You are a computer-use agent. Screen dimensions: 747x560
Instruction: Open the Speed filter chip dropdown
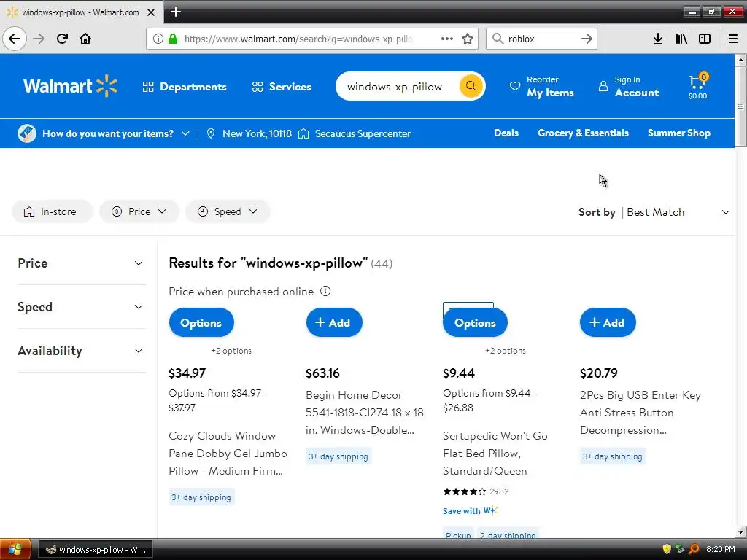pyautogui.click(x=228, y=211)
